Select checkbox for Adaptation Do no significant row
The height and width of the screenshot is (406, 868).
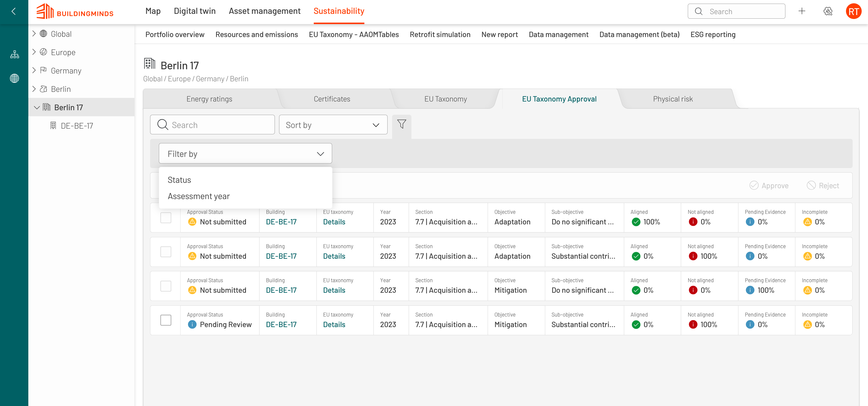(x=166, y=218)
